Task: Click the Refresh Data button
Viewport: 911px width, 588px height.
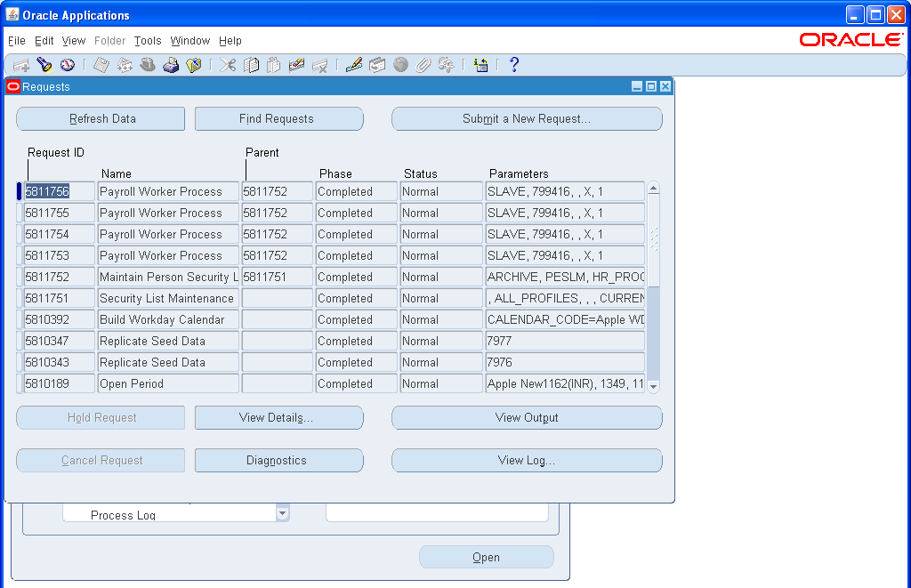Action: click(x=100, y=118)
